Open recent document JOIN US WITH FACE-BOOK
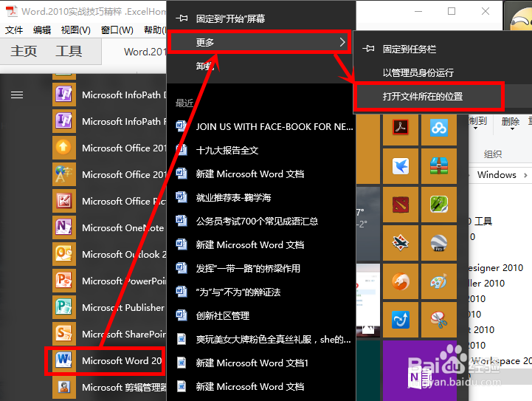Image resolution: width=532 pixels, height=401 pixels. [261, 126]
